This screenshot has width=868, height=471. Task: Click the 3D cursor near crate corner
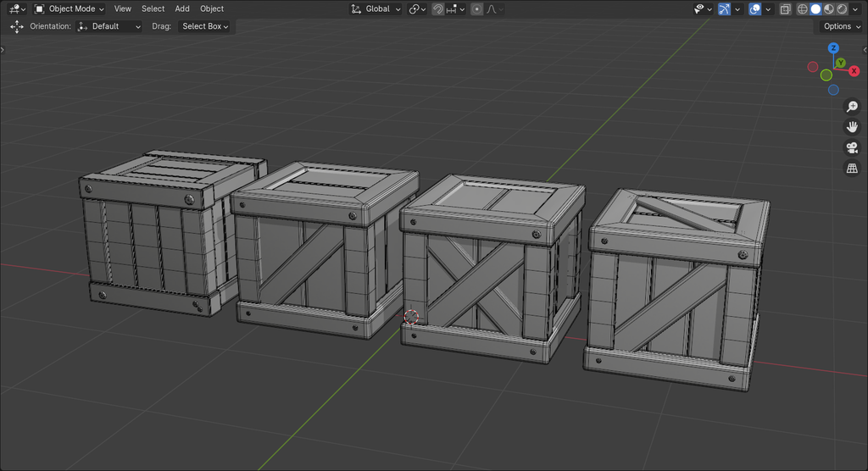tap(411, 317)
